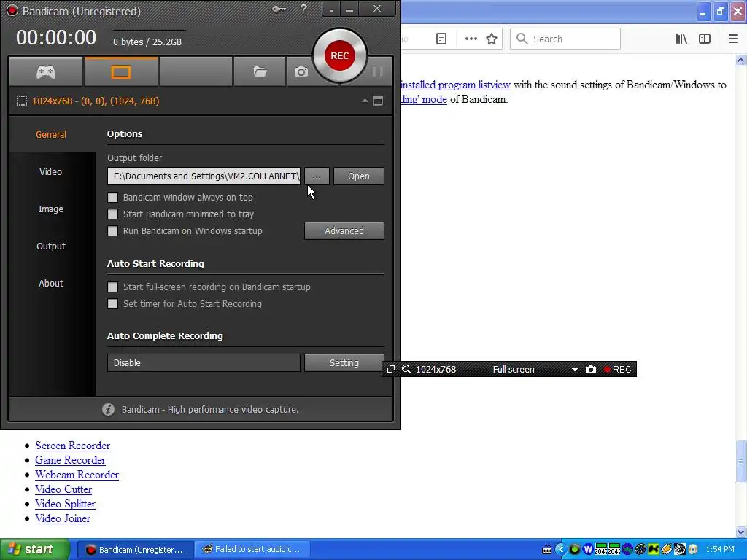
Task: Browse output folder with the ... button
Action: [317, 176]
